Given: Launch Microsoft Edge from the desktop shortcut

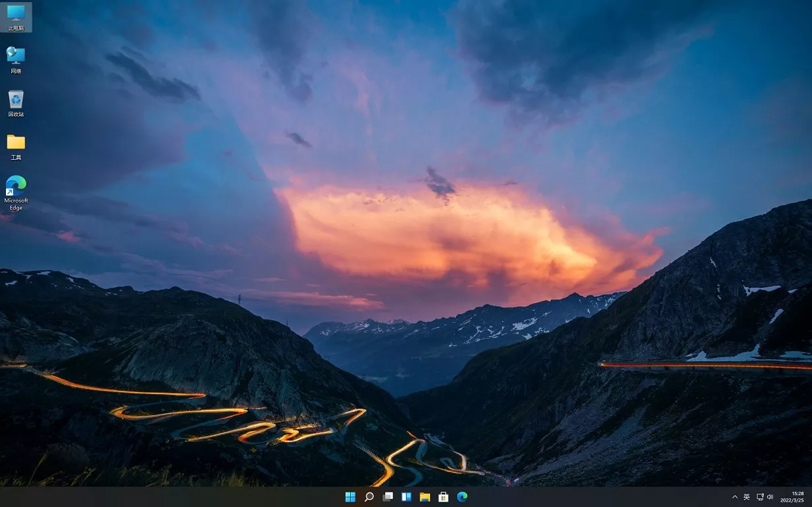Looking at the screenshot, I should pyautogui.click(x=15, y=187).
